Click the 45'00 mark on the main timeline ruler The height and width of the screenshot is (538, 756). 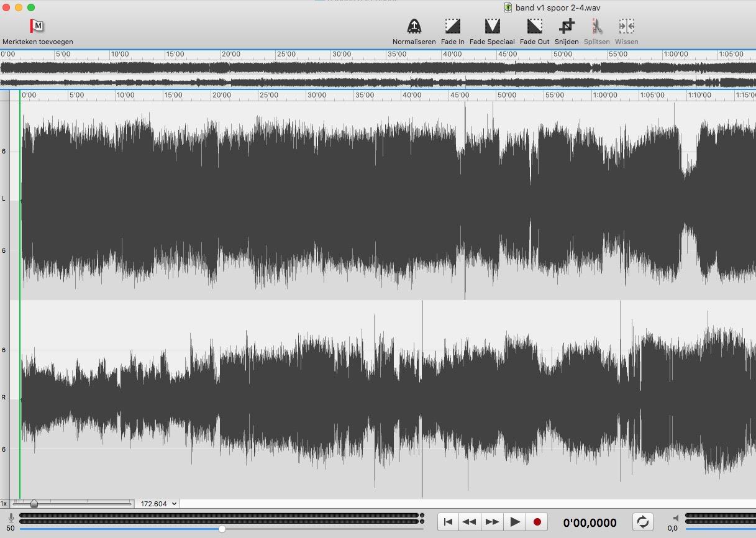pyautogui.click(x=460, y=95)
